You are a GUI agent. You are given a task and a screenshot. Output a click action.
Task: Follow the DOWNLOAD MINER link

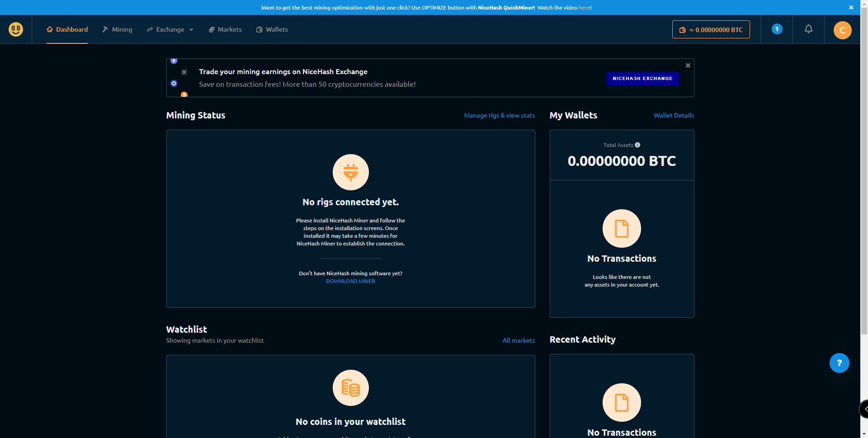coord(350,281)
